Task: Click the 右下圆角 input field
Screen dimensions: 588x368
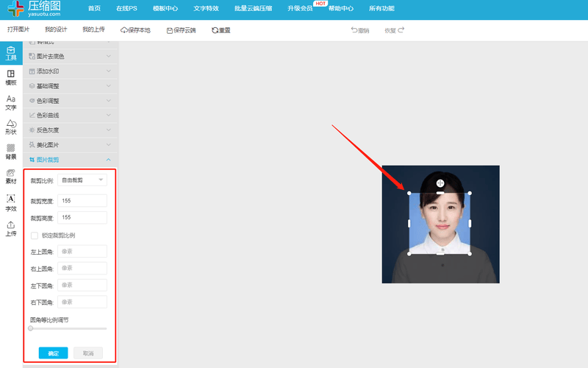Action: point(82,302)
